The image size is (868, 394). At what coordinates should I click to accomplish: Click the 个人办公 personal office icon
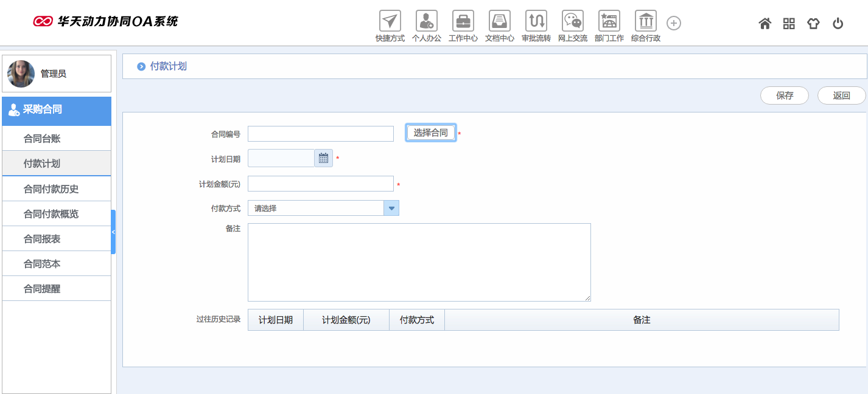pos(426,21)
